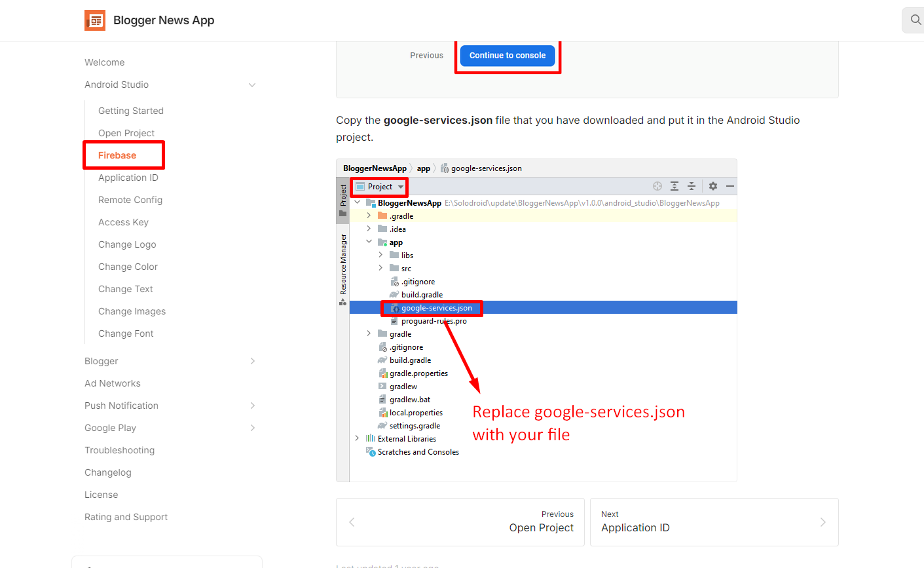
Task: Open the Troubleshooting link in sidebar
Action: (x=119, y=450)
